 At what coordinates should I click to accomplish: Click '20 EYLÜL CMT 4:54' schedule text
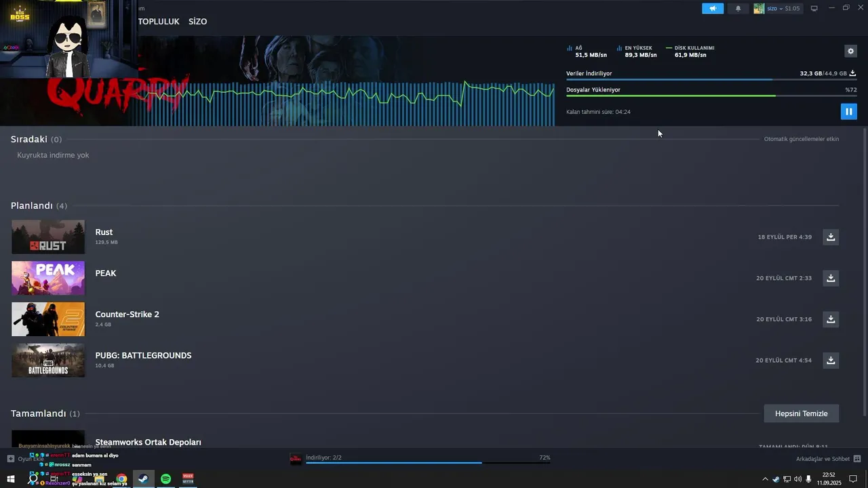coord(783,361)
